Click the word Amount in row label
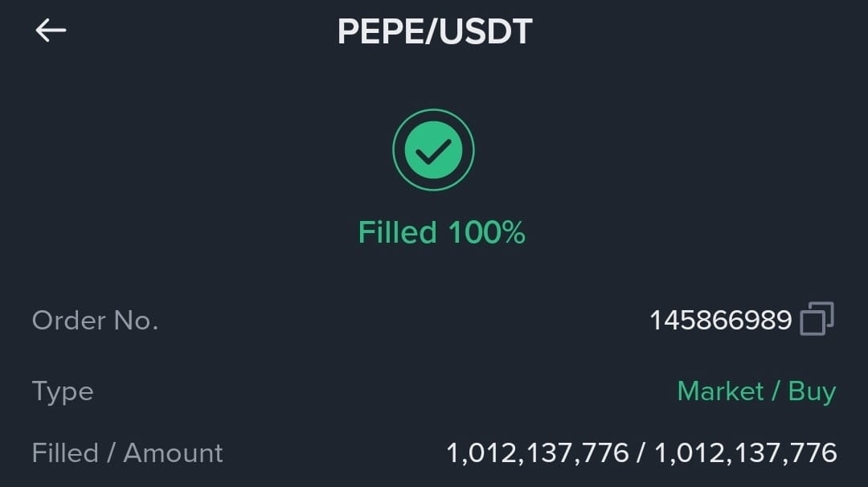This screenshot has width=868, height=487. (x=173, y=453)
